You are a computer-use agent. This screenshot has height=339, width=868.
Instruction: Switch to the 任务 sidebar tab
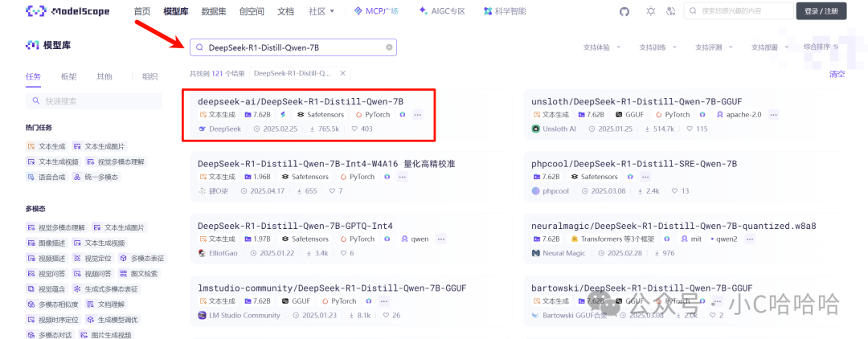pyautogui.click(x=33, y=76)
